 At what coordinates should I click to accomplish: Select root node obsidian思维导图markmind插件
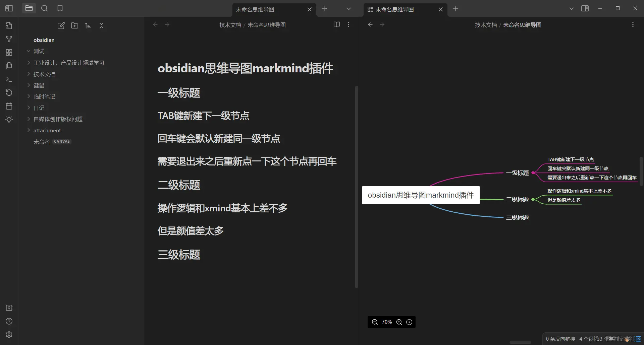coord(421,195)
